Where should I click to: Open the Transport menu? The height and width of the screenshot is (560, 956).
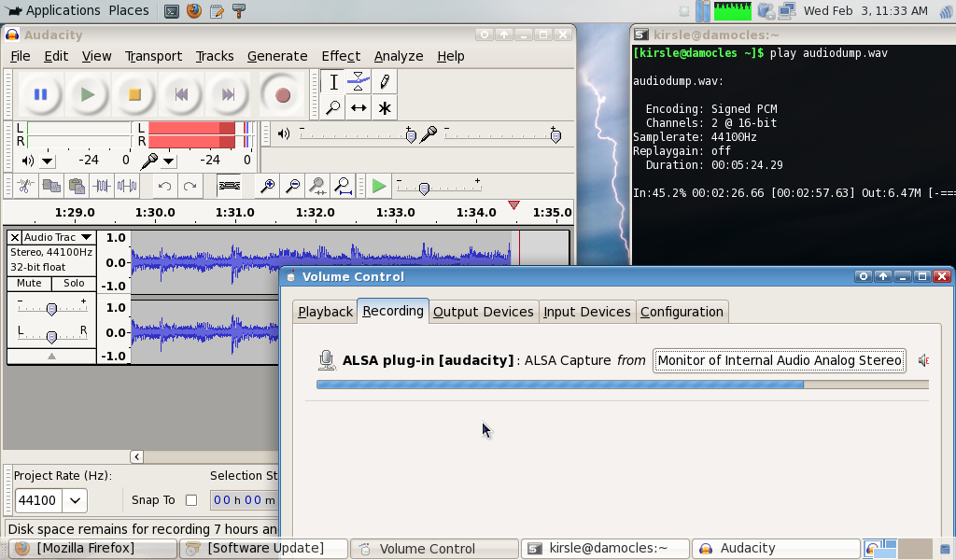pyautogui.click(x=154, y=56)
